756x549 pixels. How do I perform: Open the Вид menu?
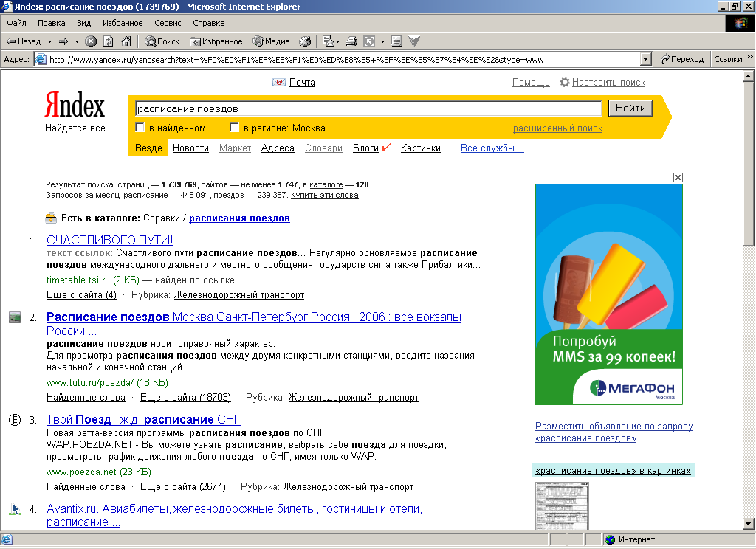click(x=84, y=23)
